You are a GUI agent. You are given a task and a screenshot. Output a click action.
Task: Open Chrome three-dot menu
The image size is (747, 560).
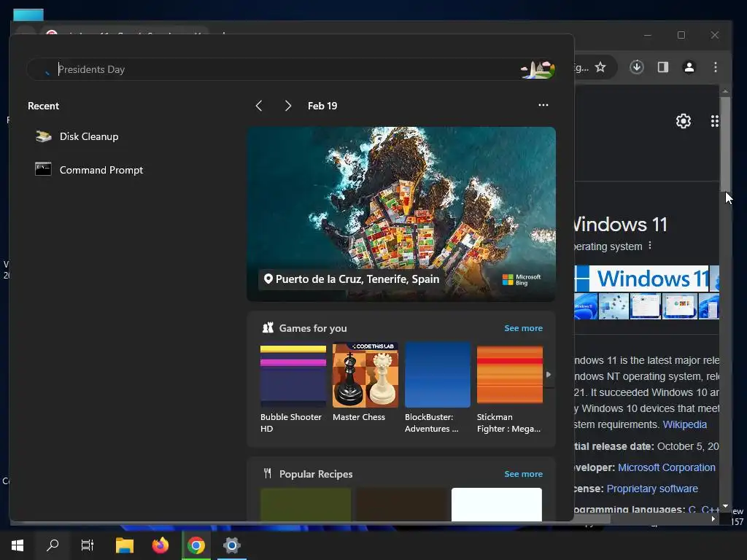click(x=715, y=67)
